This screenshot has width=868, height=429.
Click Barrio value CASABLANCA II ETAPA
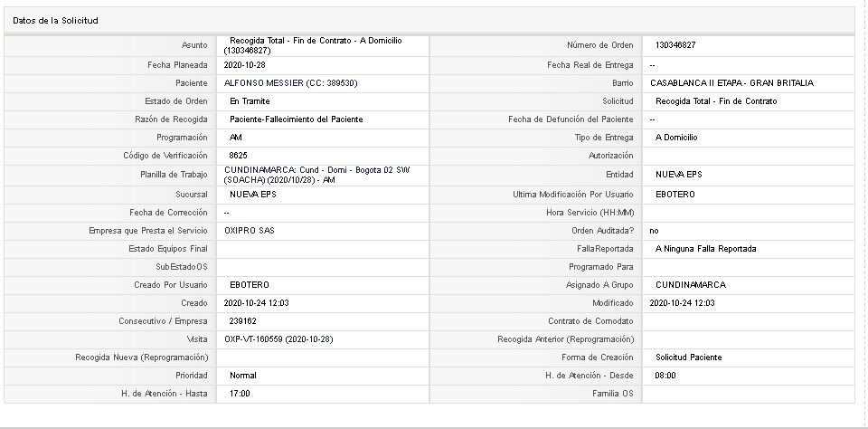coord(731,83)
